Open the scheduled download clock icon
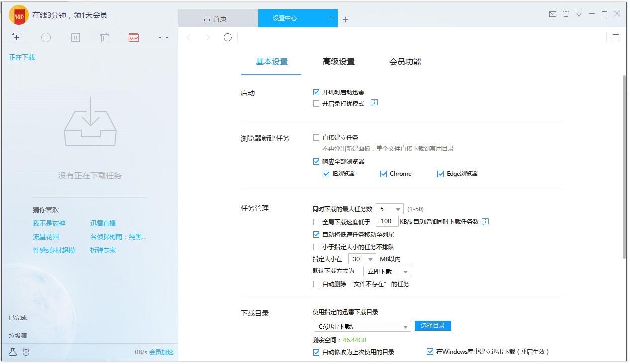Image resolution: width=630 pixels, height=364 pixels. pyautogui.click(x=26, y=352)
